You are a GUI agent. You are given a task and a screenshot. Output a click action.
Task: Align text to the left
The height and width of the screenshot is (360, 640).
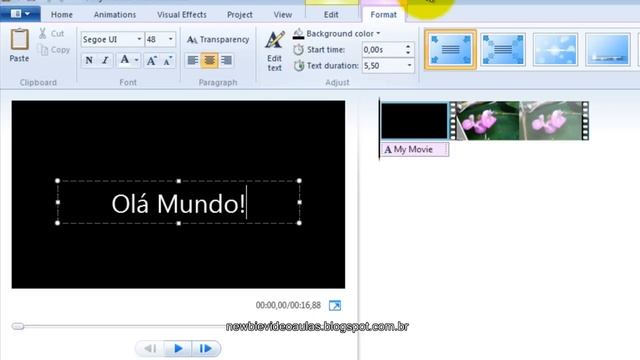coord(193,60)
